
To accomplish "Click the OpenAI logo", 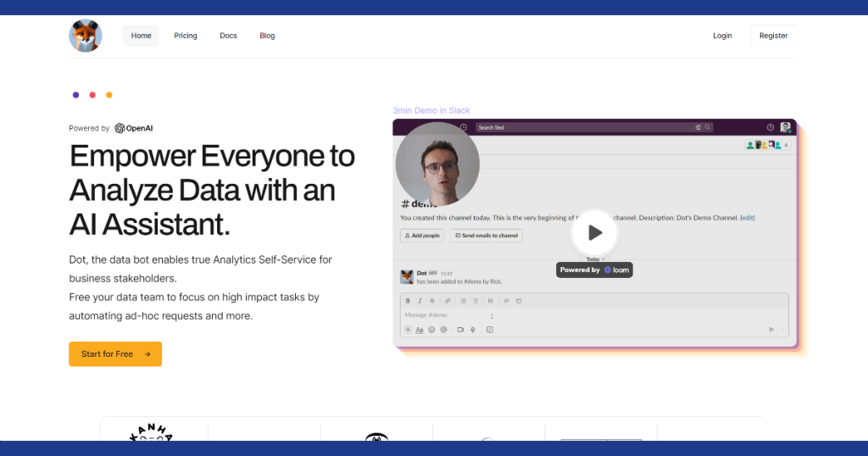I will click(x=133, y=128).
